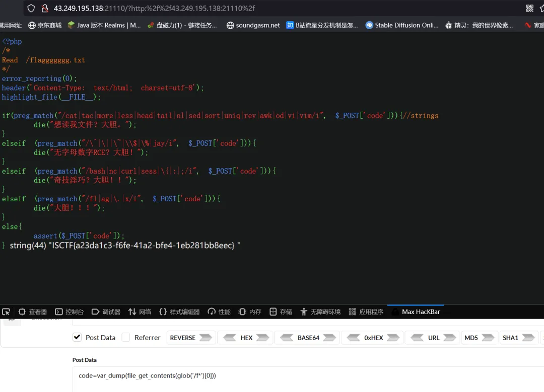This screenshot has height=392, width=544.
Task: Open the Stable Diffusion Online bookmark
Action: (402, 25)
